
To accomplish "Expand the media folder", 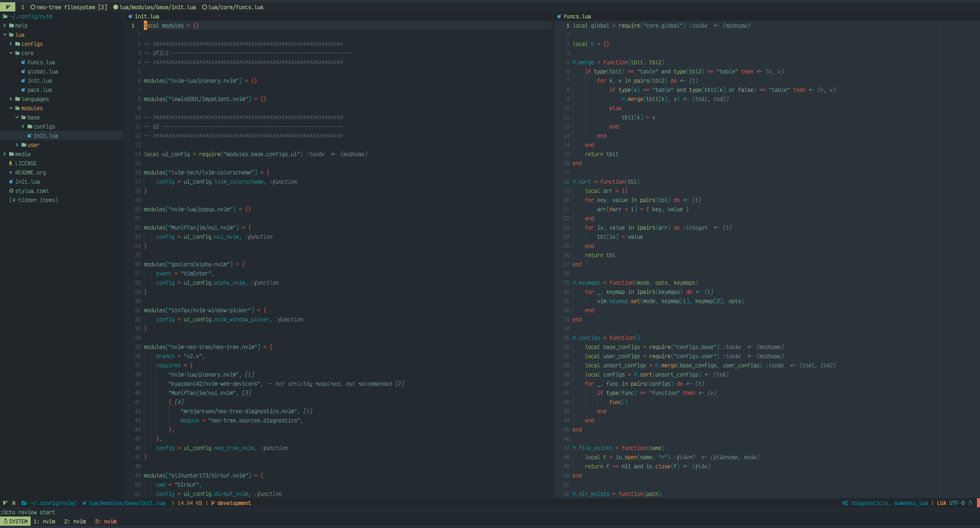I will point(5,154).
